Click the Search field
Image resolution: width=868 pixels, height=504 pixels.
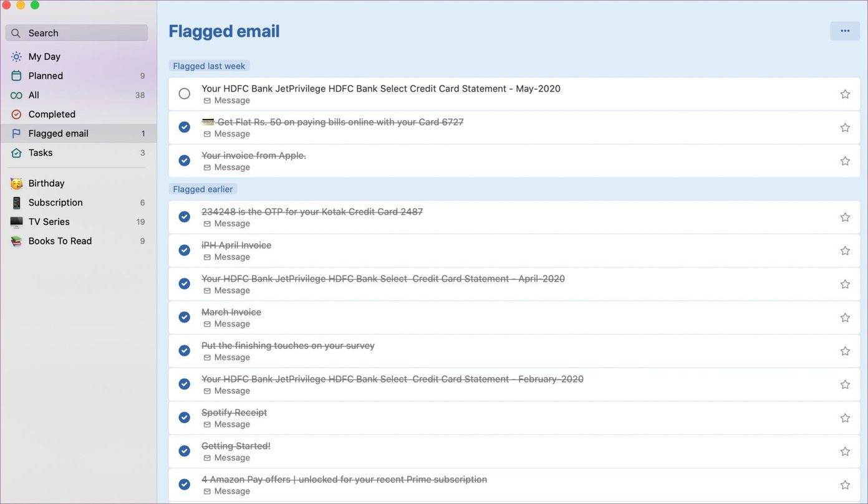click(77, 33)
